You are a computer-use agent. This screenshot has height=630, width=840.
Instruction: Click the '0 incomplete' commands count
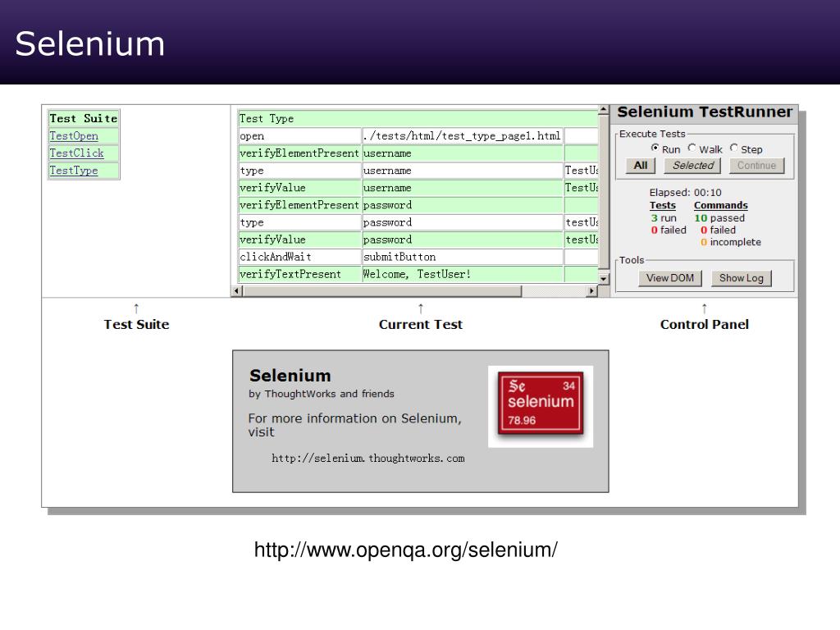coord(731,242)
